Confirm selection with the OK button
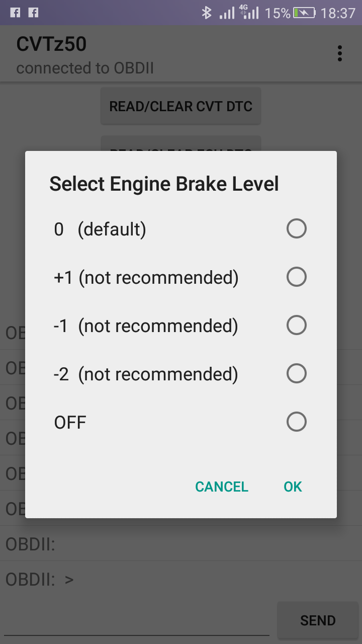This screenshot has width=362, height=644. pos(293,487)
